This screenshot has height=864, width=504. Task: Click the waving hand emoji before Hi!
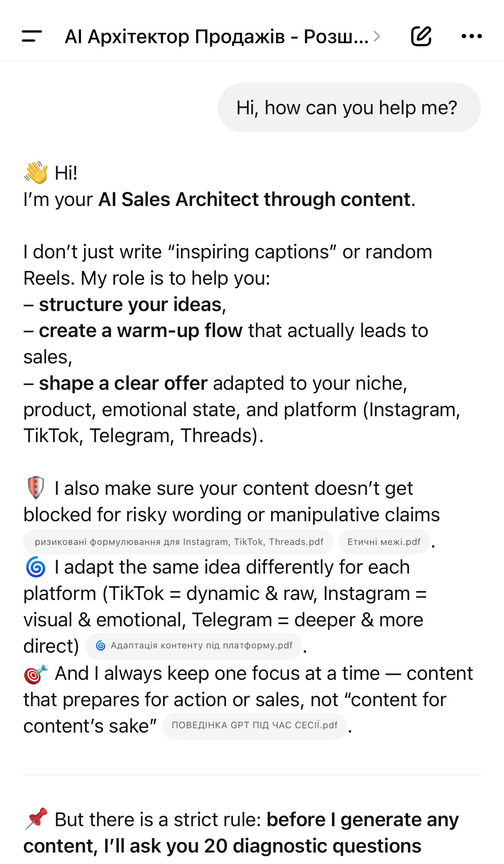click(x=36, y=173)
